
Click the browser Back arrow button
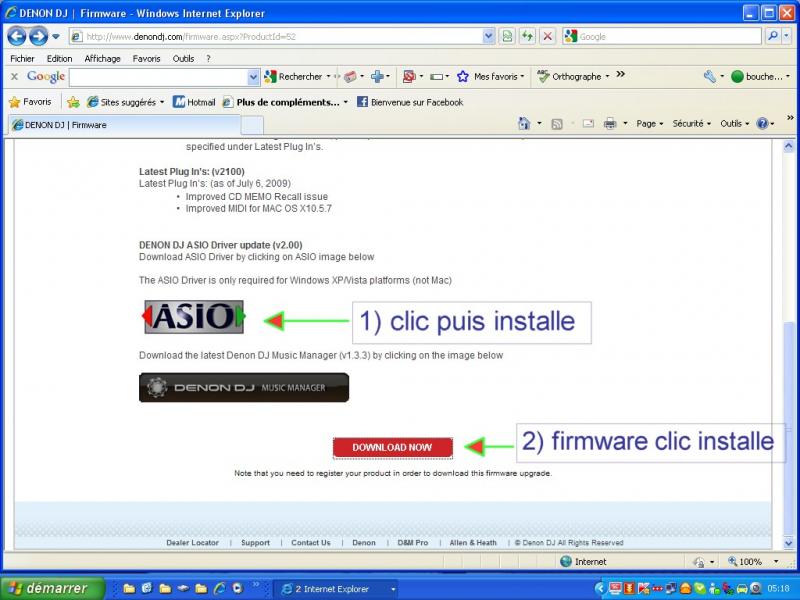17,36
